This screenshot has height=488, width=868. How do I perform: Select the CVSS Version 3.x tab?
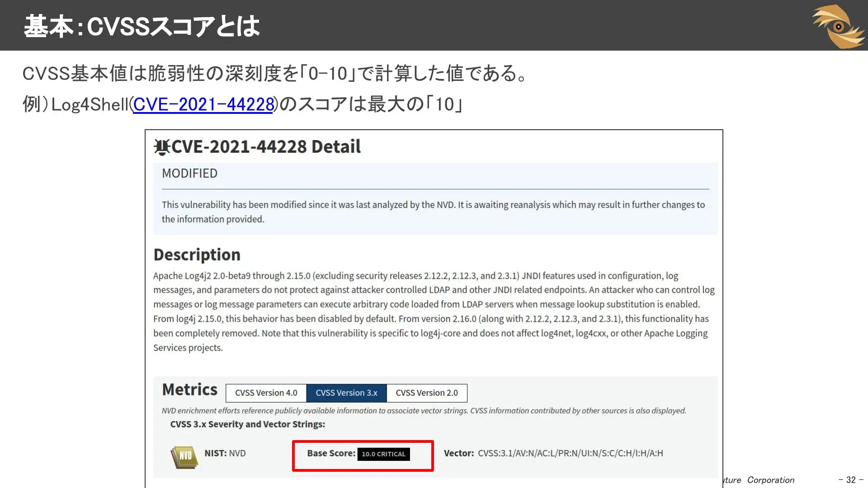[346, 393]
